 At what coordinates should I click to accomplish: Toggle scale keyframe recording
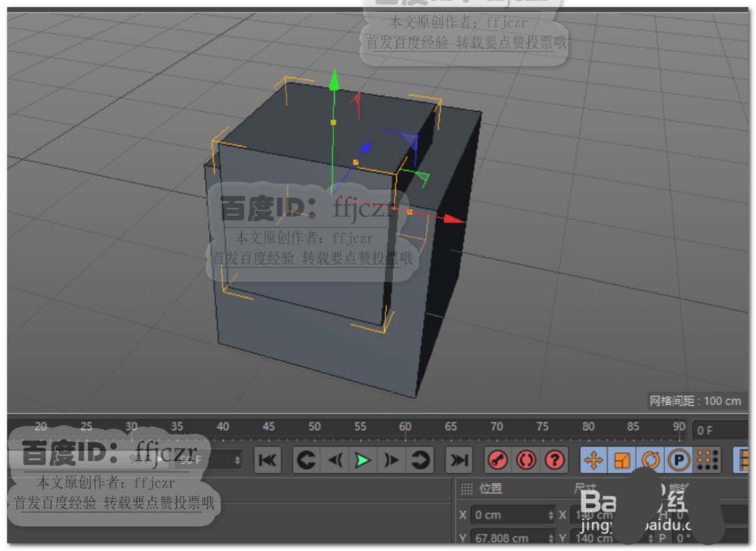pos(622,460)
